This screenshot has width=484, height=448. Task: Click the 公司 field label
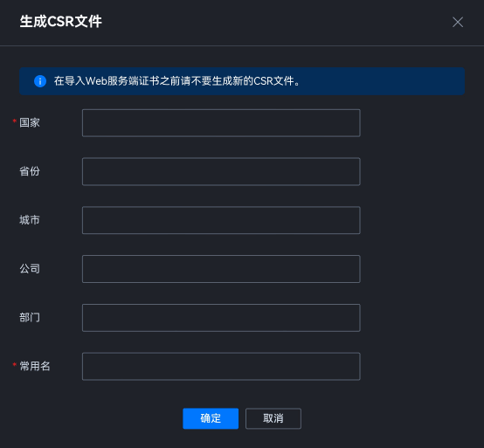(x=30, y=269)
